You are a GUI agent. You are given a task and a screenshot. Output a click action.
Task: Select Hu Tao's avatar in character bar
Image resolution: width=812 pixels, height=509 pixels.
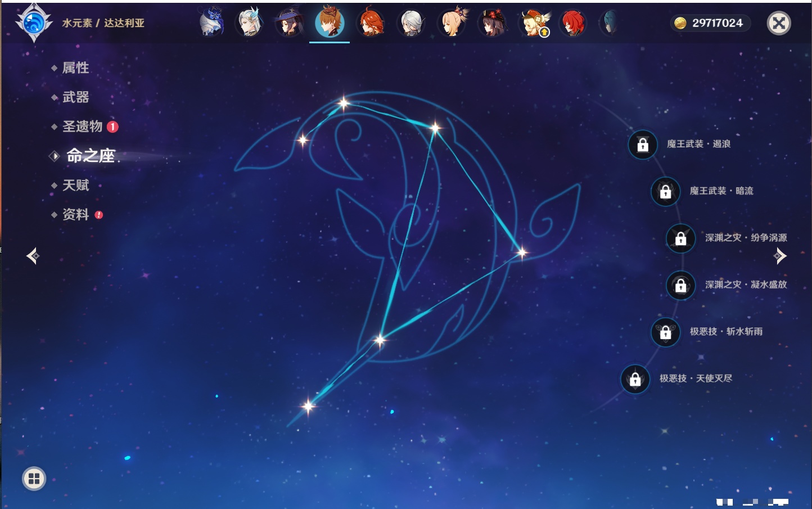point(493,24)
